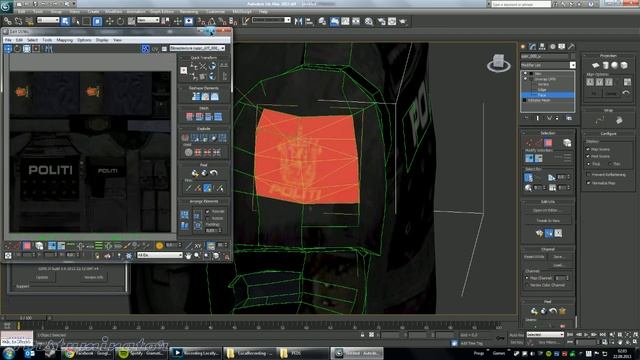Open the Select menu in Edit UVWs
The image size is (640, 360).
[x=32, y=40]
